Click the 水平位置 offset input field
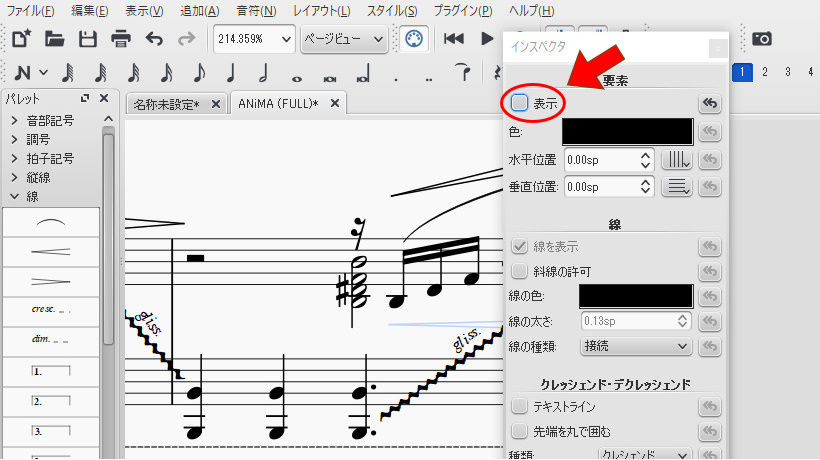 click(x=609, y=160)
